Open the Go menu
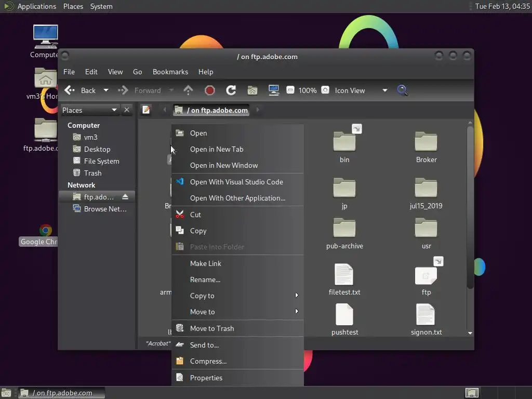This screenshot has height=399, width=532. click(137, 72)
